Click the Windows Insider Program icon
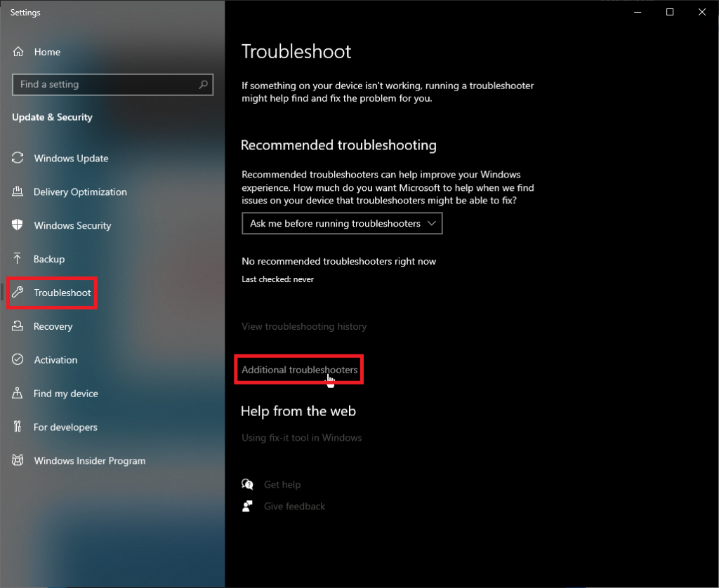Screen dimensions: 719x588 point(18,461)
